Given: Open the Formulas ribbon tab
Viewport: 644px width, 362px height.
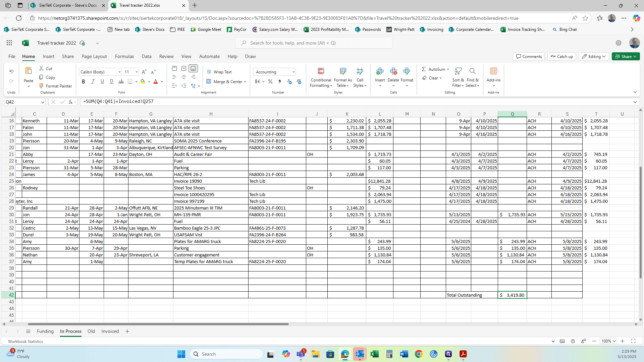Looking at the screenshot, I should click(124, 56).
